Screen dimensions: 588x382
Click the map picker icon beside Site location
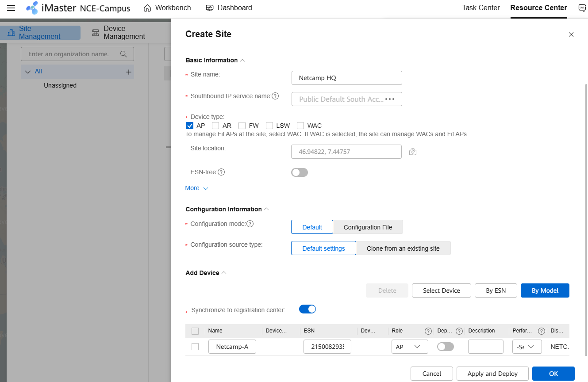click(413, 152)
